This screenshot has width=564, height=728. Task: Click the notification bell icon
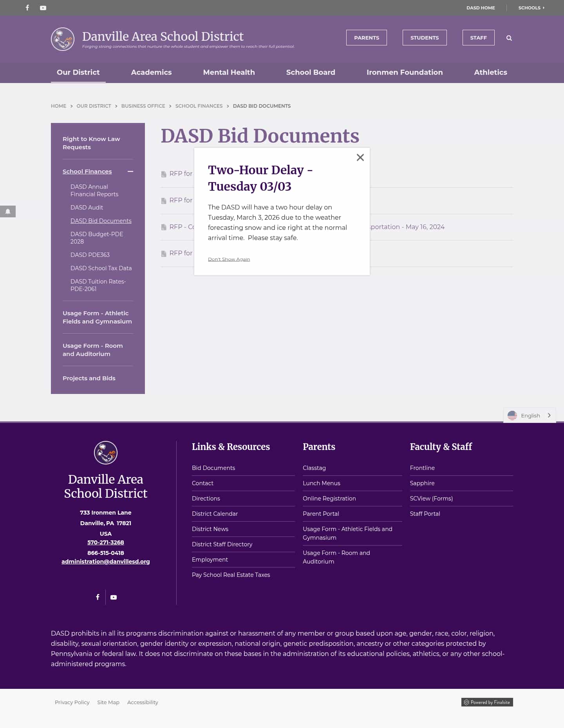[x=8, y=211]
